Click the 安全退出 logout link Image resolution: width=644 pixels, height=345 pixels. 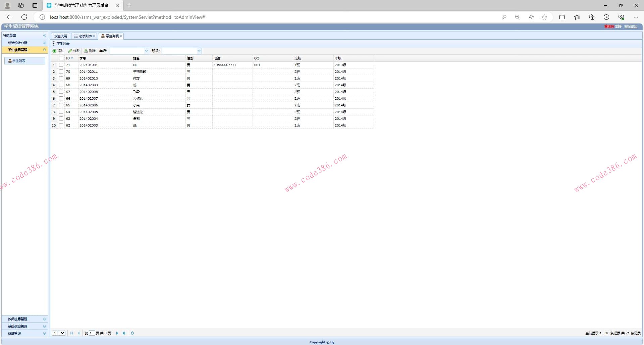tap(631, 27)
